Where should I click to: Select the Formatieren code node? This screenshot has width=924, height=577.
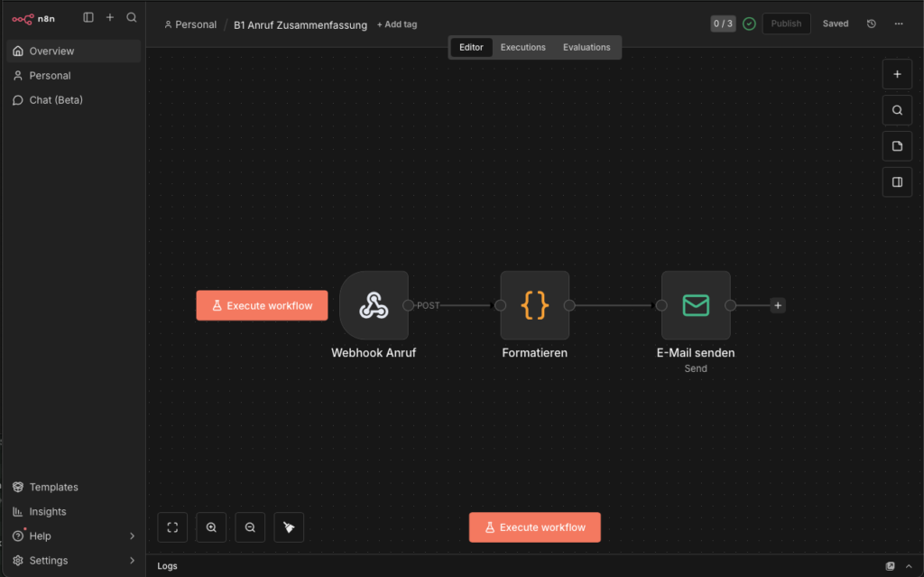tap(535, 305)
